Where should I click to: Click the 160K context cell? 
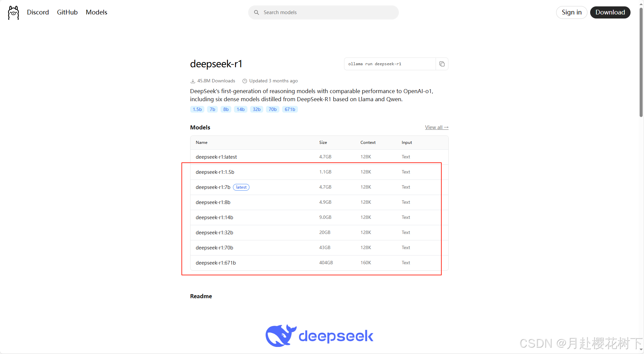click(x=366, y=263)
